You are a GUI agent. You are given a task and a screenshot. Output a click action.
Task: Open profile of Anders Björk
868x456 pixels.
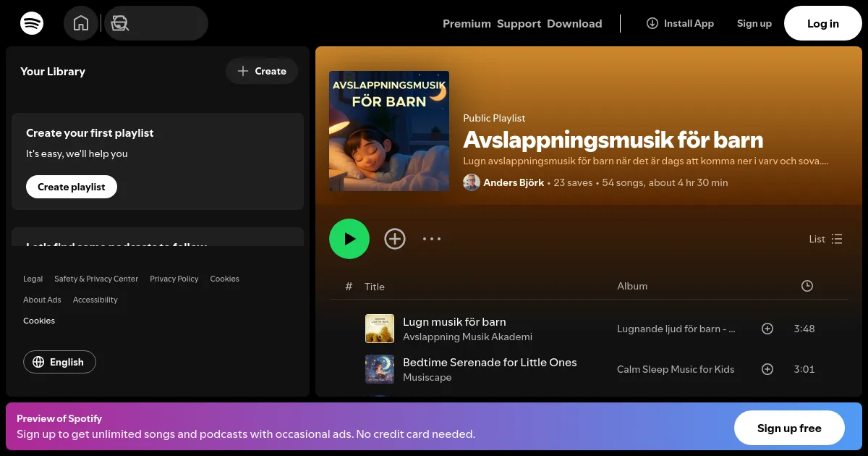pos(514,182)
